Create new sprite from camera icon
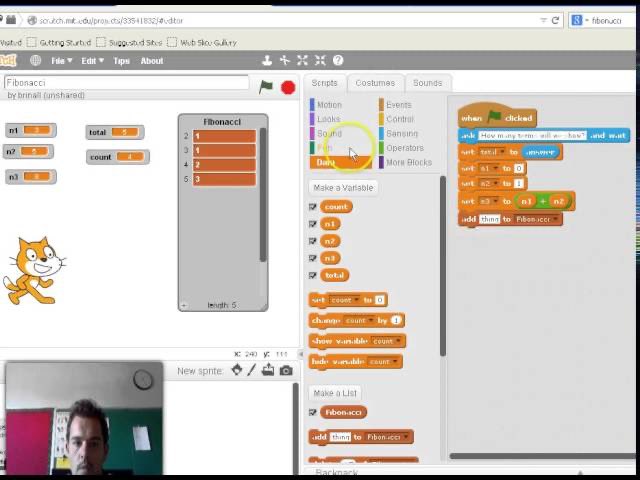Image resolution: width=640 pixels, height=480 pixels. tap(286, 371)
